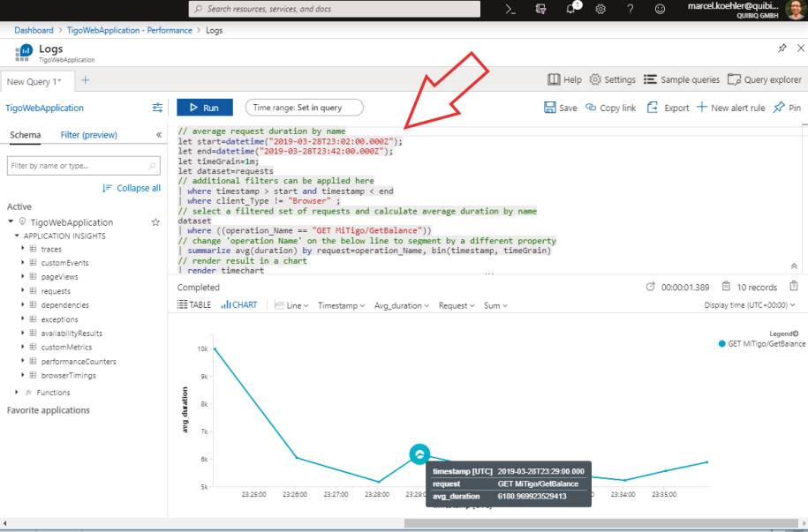Collapse the TigoWebApplication tree node
This screenshot has height=532, width=808.
point(11,221)
